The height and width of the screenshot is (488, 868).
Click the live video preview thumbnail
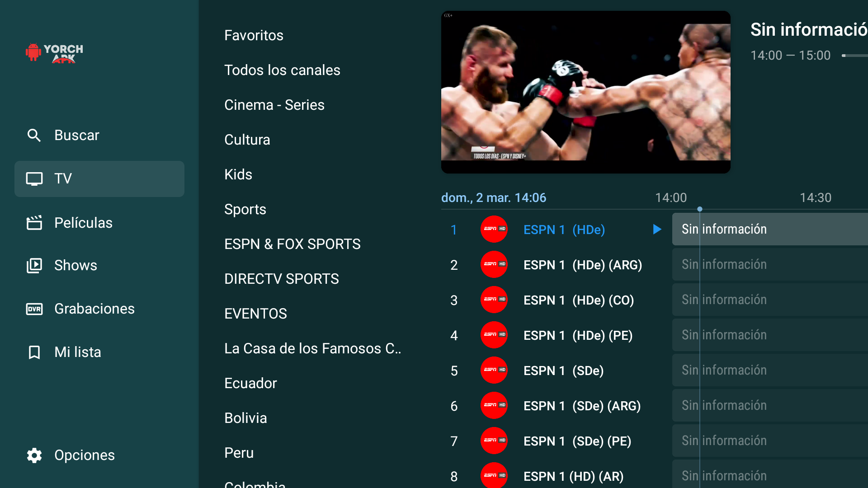[x=585, y=92]
